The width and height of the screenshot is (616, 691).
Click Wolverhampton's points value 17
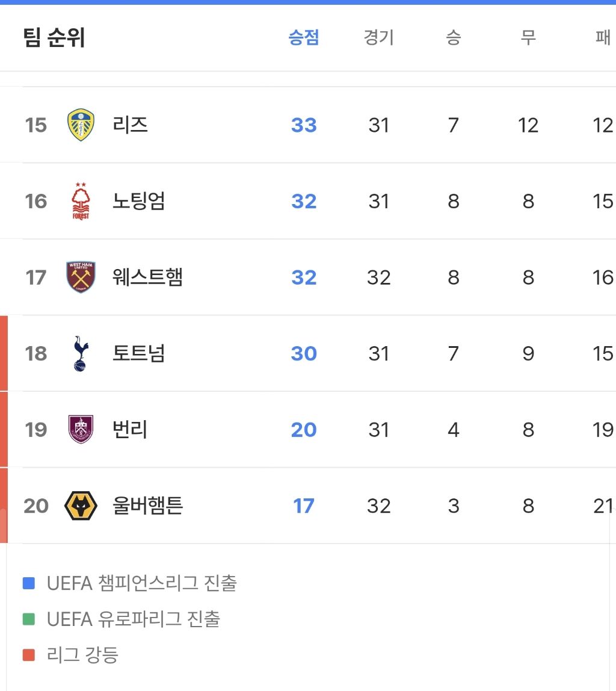[303, 506]
